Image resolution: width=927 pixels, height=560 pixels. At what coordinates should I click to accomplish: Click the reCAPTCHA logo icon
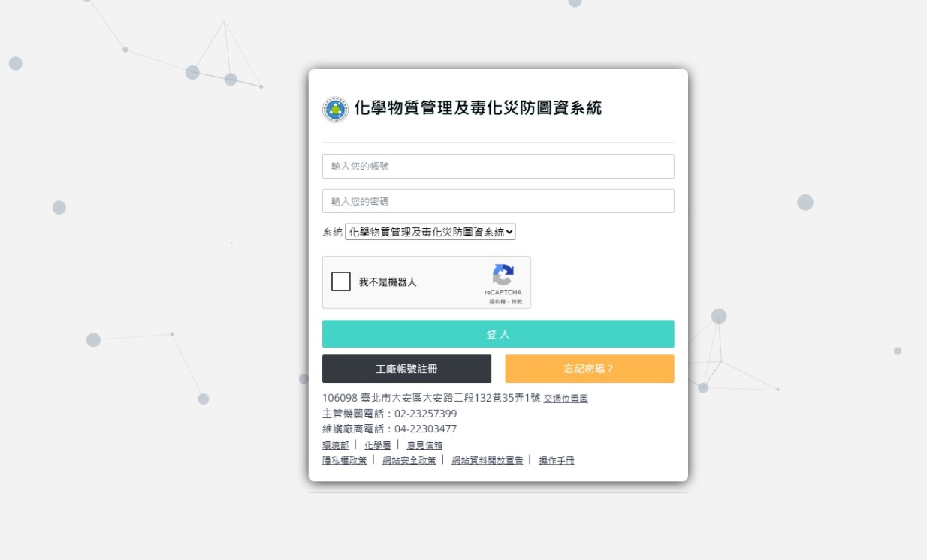coord(503,275)
